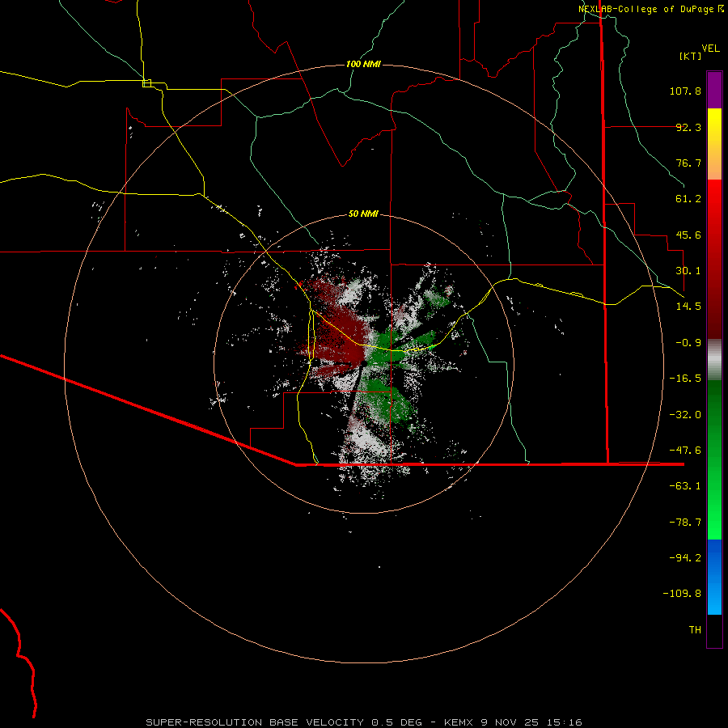Select the -0.9 scale value

pos(688,343)
